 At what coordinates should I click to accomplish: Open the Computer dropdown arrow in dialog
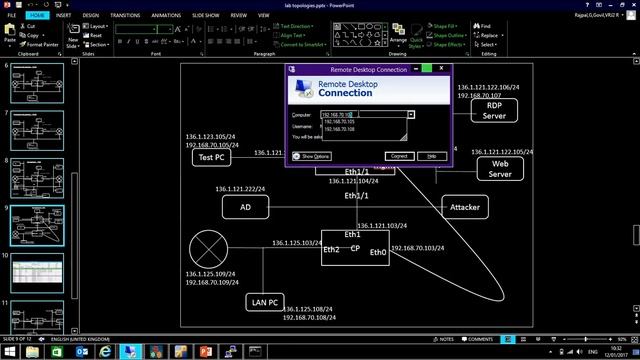point(411,115)
